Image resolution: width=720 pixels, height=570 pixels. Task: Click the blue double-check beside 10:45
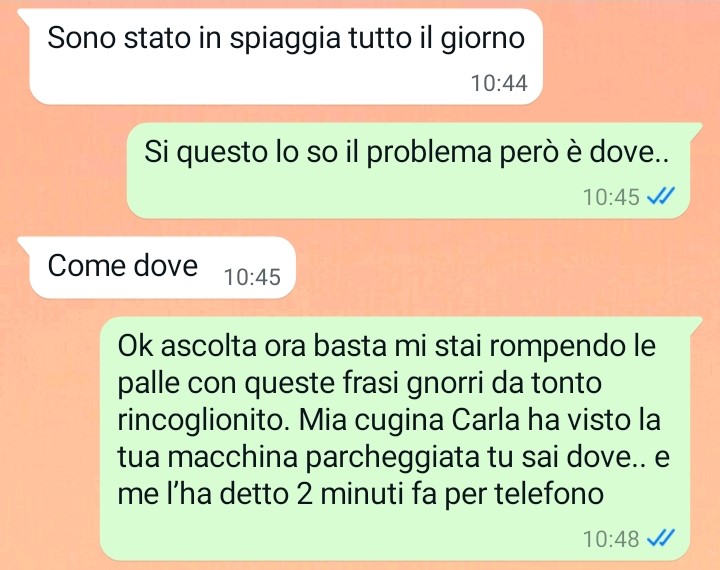click(x=661, y=197)
